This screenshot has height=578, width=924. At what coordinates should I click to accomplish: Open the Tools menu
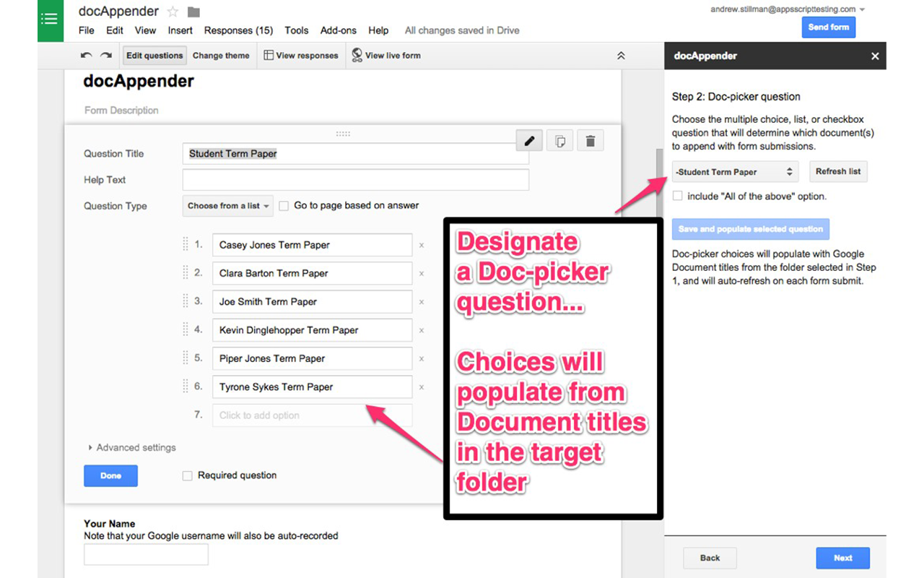coord(297,30)
